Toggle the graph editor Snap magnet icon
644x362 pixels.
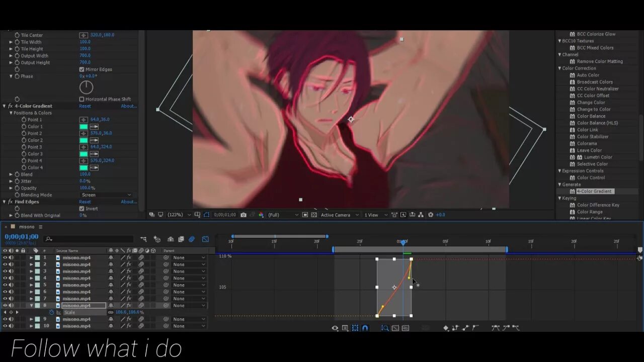coord(365,328)
